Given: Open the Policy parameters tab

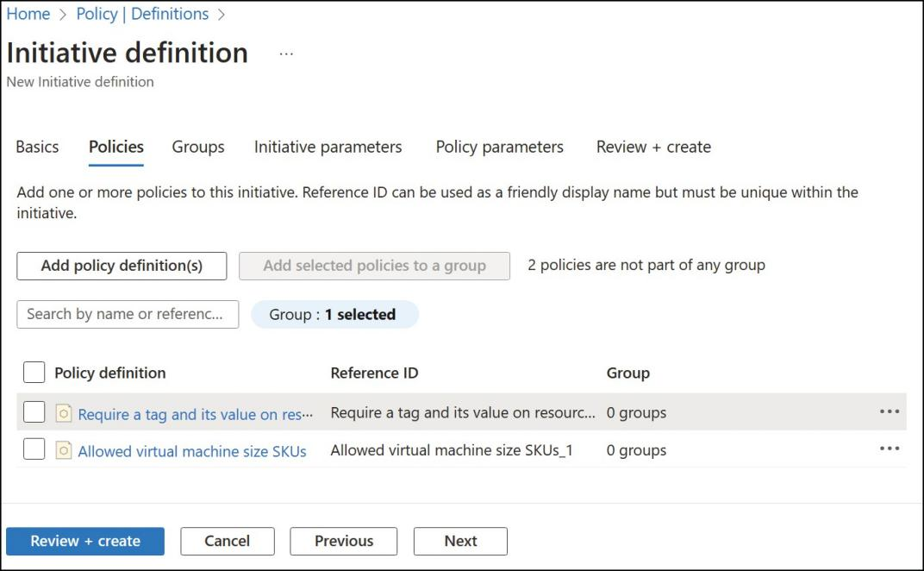Looking at the screenshot, I should 500,147.
